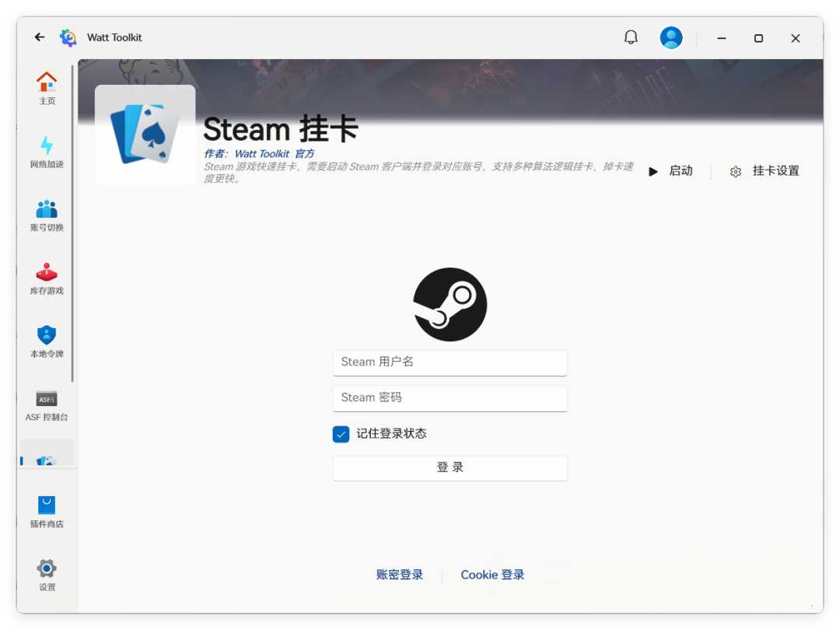Toggle the 记住登录状态 checkbox
This screenshot has width=840, height=630.
(x=341, y=434)
